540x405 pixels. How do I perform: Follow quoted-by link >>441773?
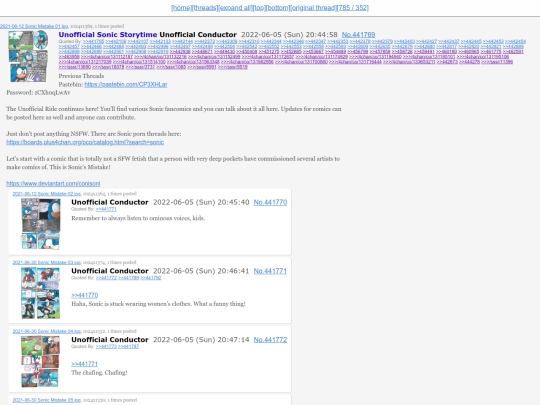tap(106, 346)
